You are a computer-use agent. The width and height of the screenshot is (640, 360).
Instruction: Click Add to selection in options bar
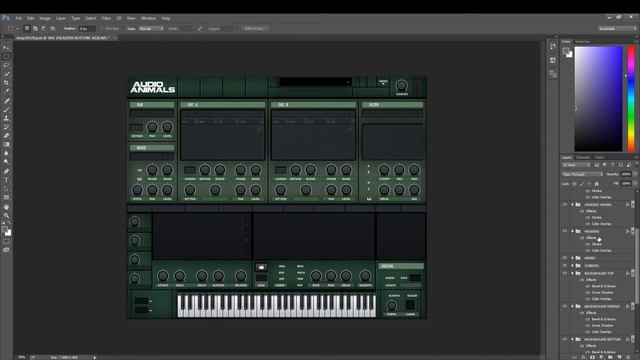[x=36, y=29]
